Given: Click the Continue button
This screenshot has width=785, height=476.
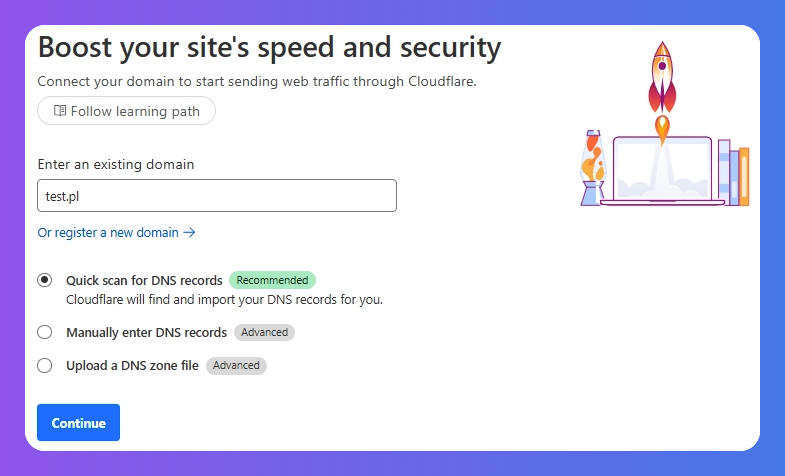Looking at the screenshot, I should (79, 422).
